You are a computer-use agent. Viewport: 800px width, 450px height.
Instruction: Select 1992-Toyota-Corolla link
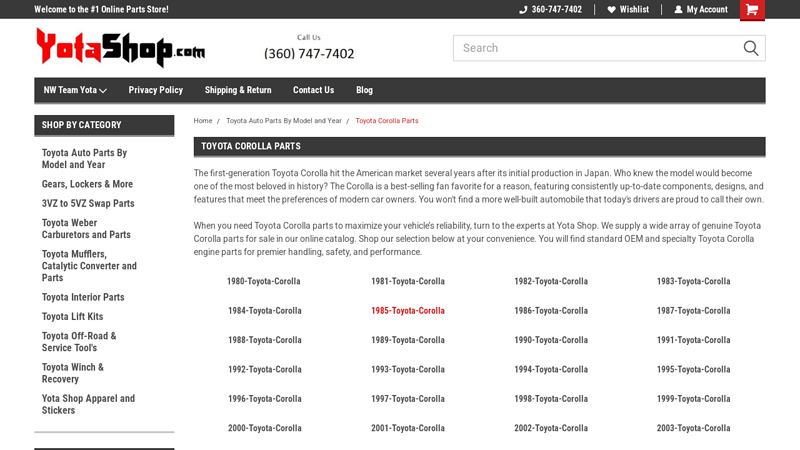[x=265, y=369]
